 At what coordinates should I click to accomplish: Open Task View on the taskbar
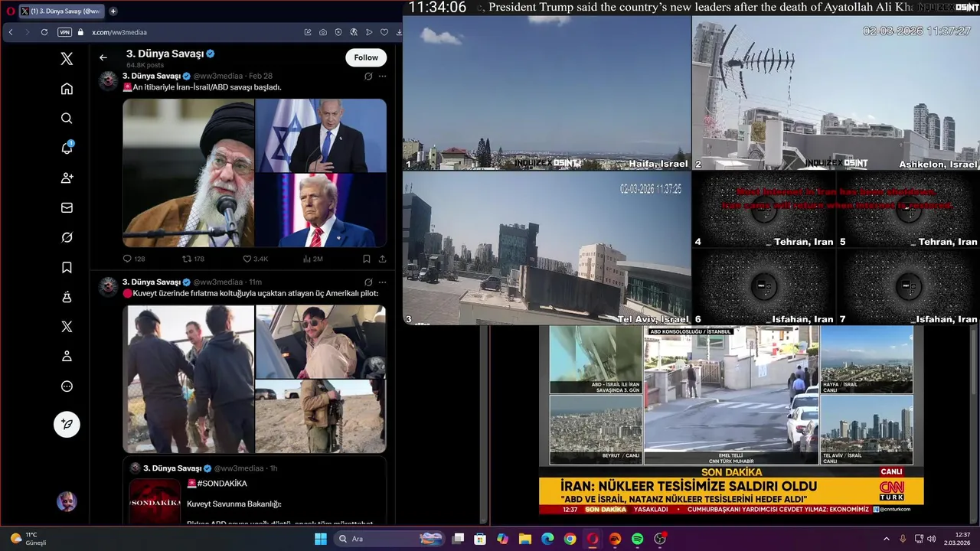pyautogui.click(x=458, y=539)
